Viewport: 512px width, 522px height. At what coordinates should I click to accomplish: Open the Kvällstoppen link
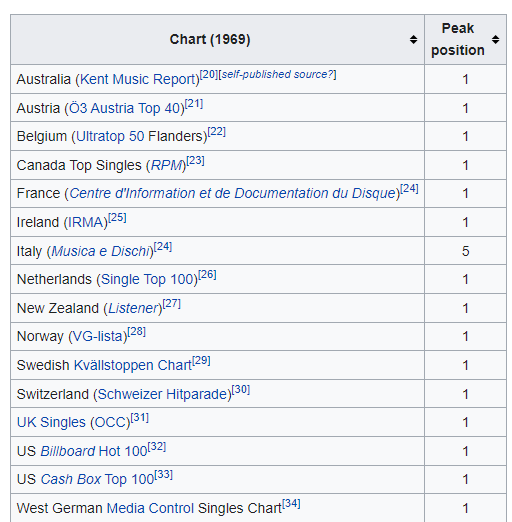pyautogui.click(x=113, y=365)
